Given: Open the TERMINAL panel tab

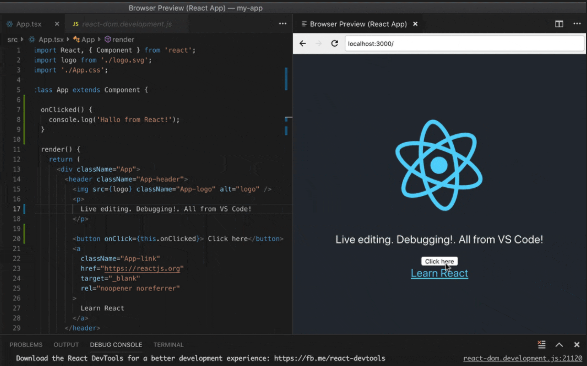Looking at the screenshot, I should point(168,345).
